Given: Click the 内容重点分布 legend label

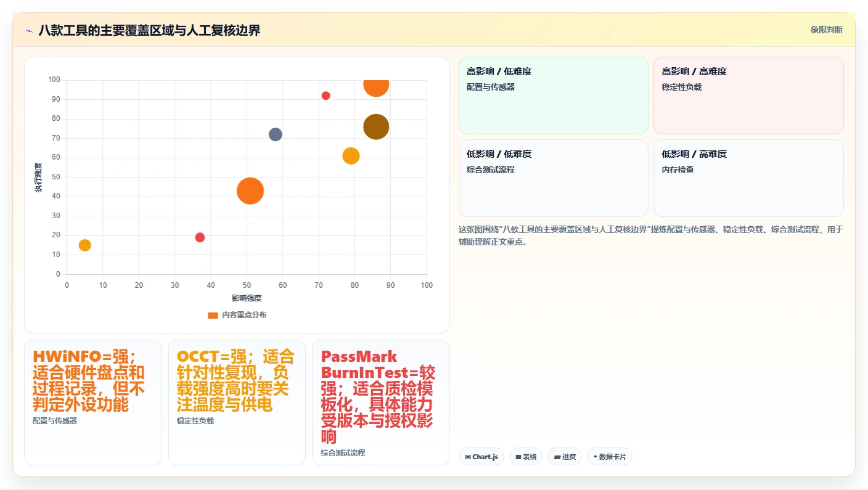Looking at the screenshot, I should tap(244, 315).
